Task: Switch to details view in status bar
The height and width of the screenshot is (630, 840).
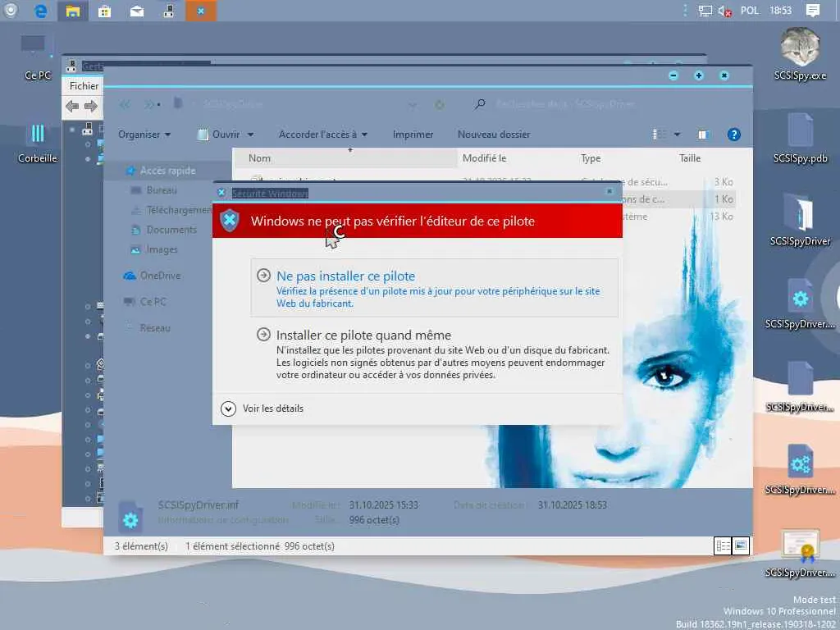Action: tap(722, 546)
